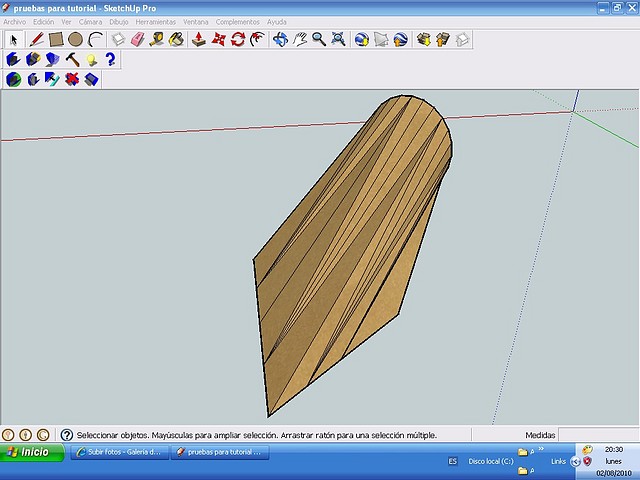640x480 pixels.
Task: Click the greyed Share Component icon
Action: tap(462, 40)
